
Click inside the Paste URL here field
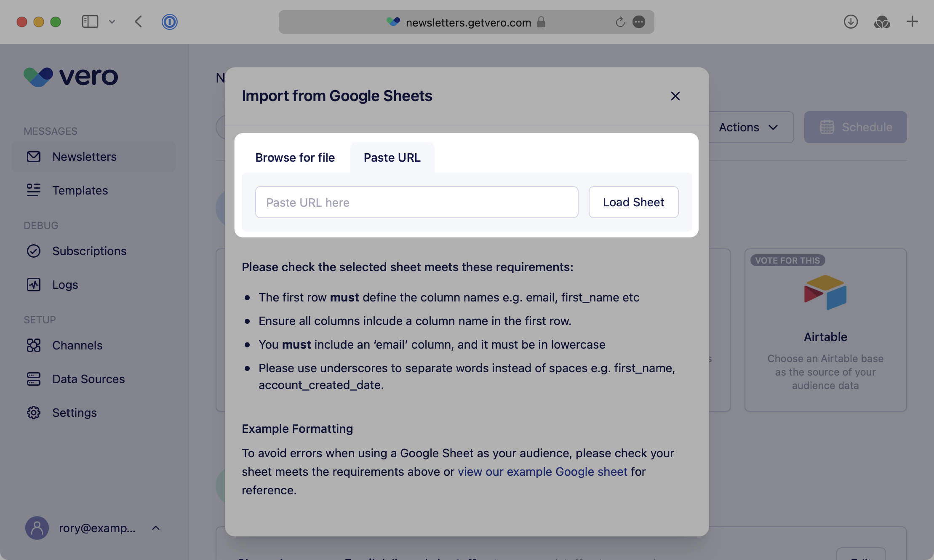416,202
